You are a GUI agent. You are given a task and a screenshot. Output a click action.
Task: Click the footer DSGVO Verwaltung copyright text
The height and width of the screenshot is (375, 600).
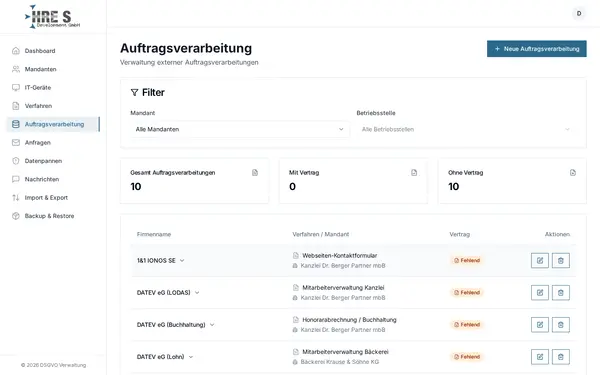click(54, 365)
